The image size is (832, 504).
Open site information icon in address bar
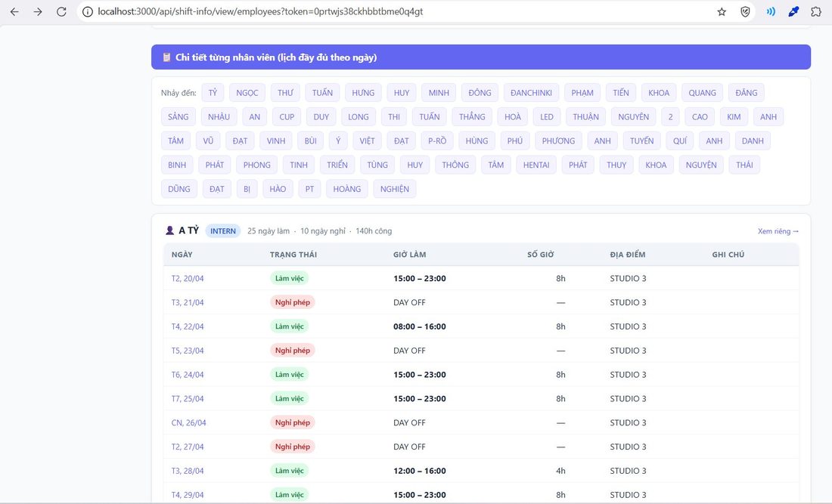(88, 11)
